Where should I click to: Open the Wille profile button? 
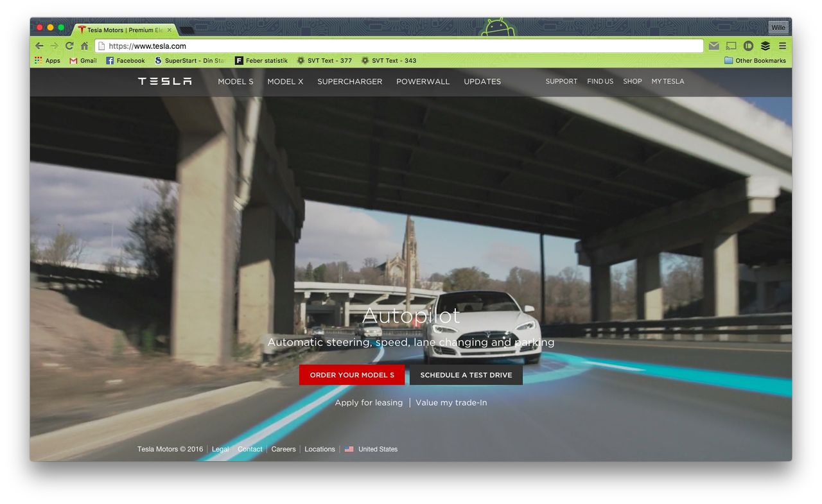(778, 28)
